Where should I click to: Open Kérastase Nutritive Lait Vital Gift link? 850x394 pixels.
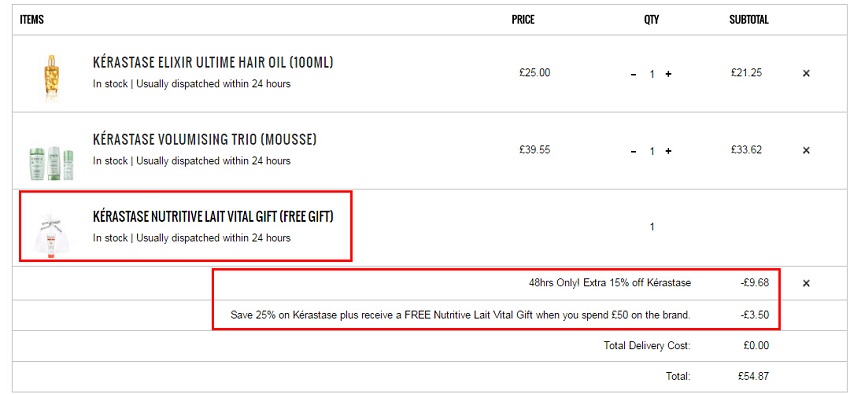tap(213, 217)
